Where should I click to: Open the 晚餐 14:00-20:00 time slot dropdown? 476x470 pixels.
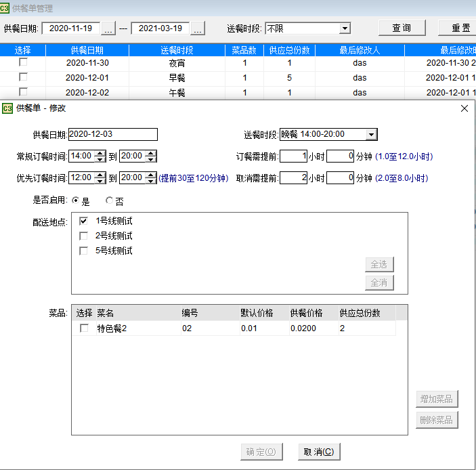(371, 135)
